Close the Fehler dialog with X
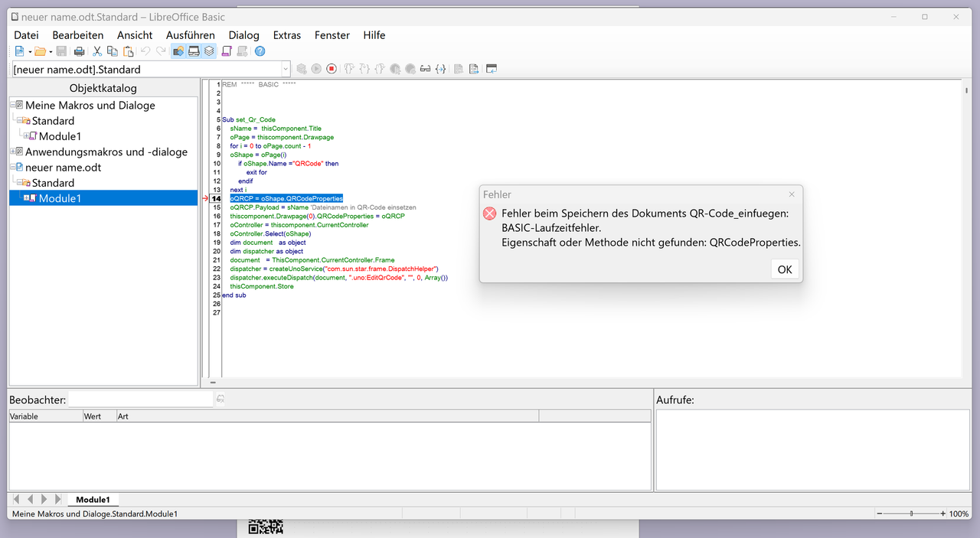980x538 pixels. point(792,194)
